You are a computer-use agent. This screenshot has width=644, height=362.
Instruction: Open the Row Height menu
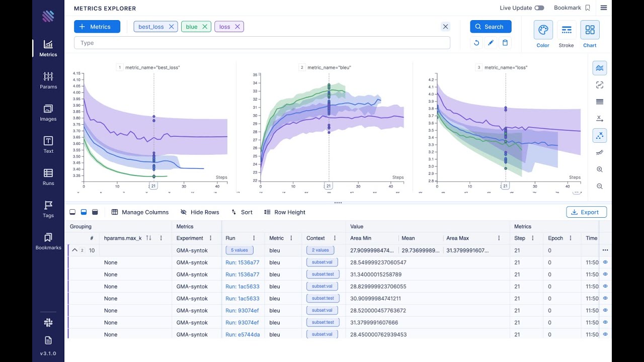tap(285, 212)
